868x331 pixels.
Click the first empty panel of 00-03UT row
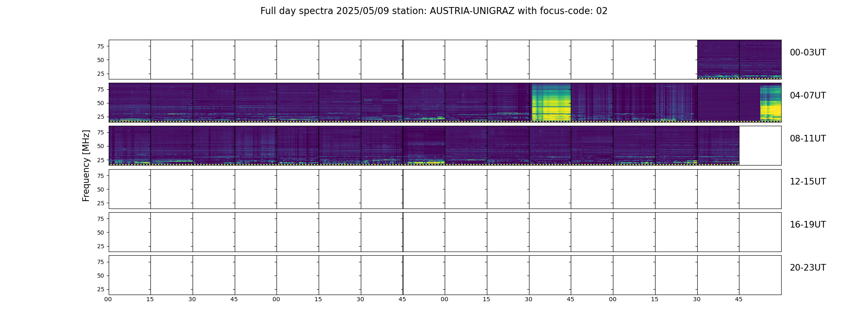click(x=129, y=59)
